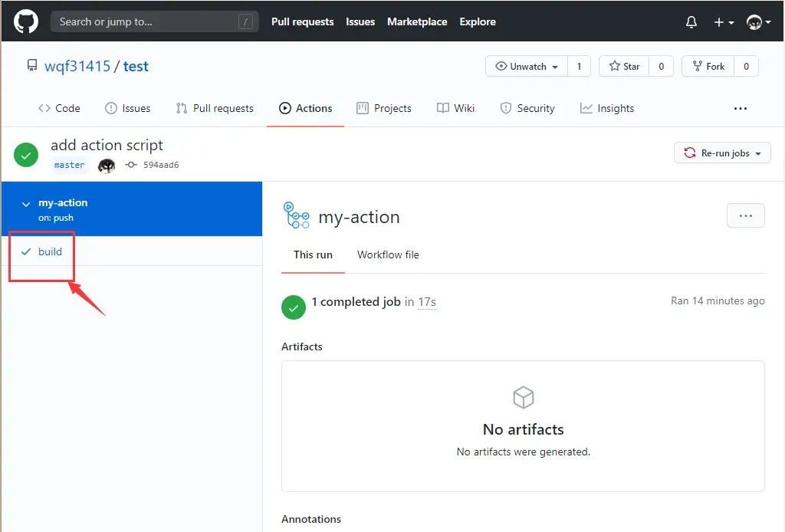Image resolution: width=785 pixels, height=532 pixels.
Task: Open the my-action ellipsis options button
Action: (745, 216)
